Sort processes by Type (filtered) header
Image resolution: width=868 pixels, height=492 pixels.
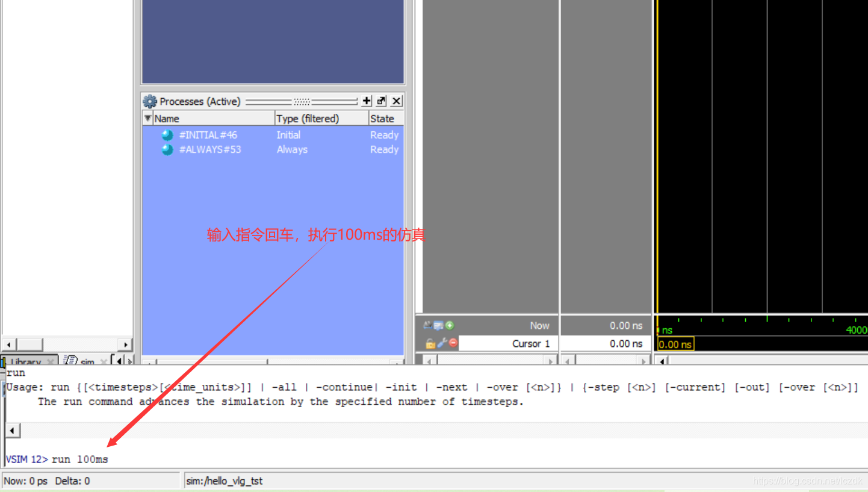point(321,118)
